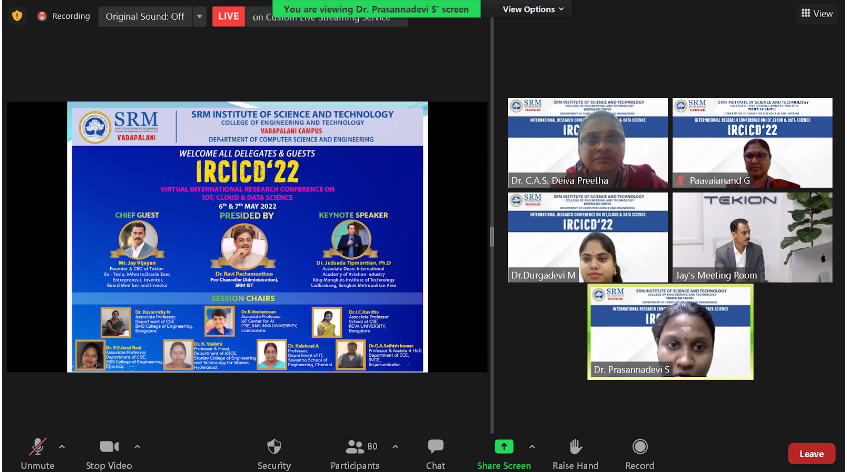Select Jay's Meeting Room video tile
The image size is (847, 472).
click(x=752, y=236)
